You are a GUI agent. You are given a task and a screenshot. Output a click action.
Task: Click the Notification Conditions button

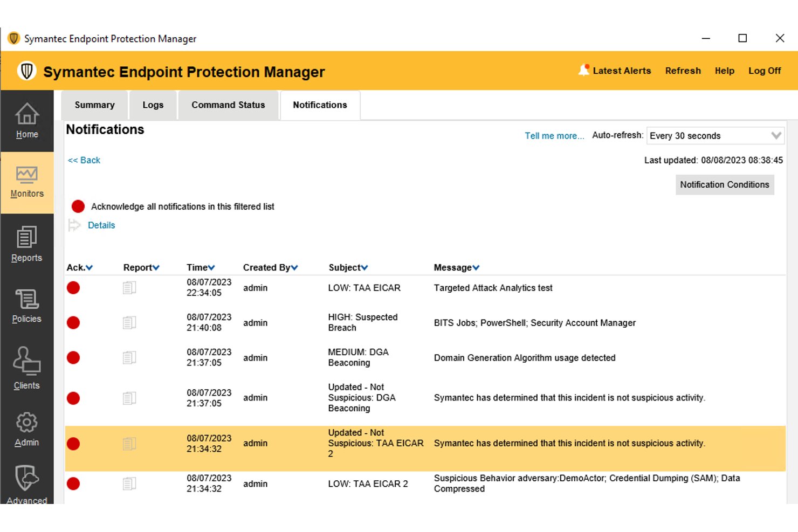(x=725, y=184)
